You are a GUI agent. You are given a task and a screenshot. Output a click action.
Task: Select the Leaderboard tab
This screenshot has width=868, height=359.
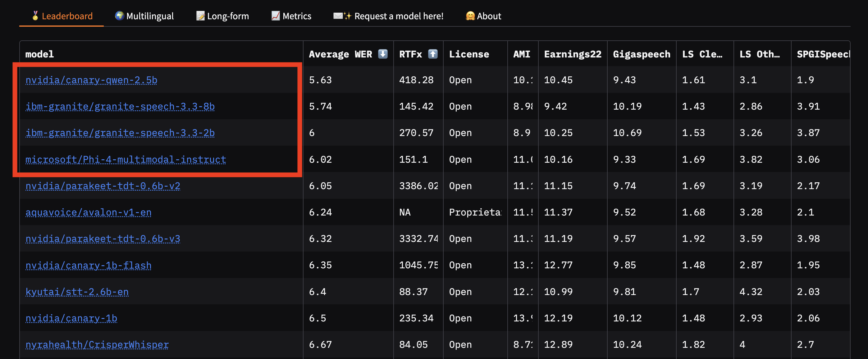(62, 16)
